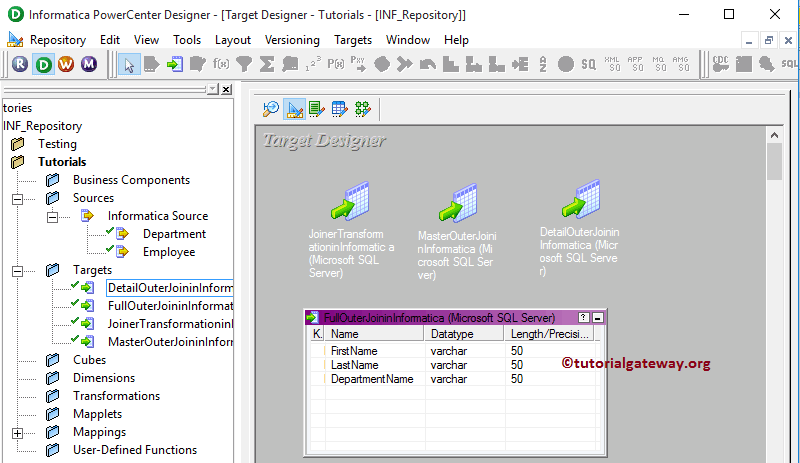Click the Datatype column header
This screenshot has width=800, height=463.
pyautogui.click(x=452, y=334)
